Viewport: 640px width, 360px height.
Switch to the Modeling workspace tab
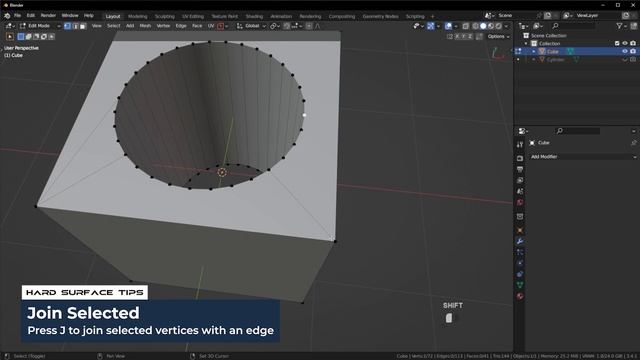point(138,16)
